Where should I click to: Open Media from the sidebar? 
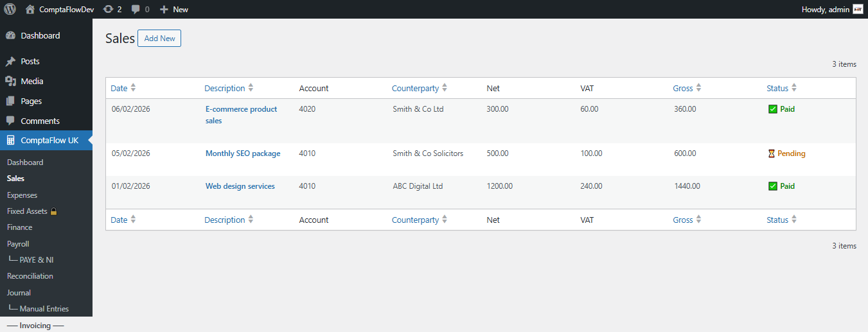[31, 81]
